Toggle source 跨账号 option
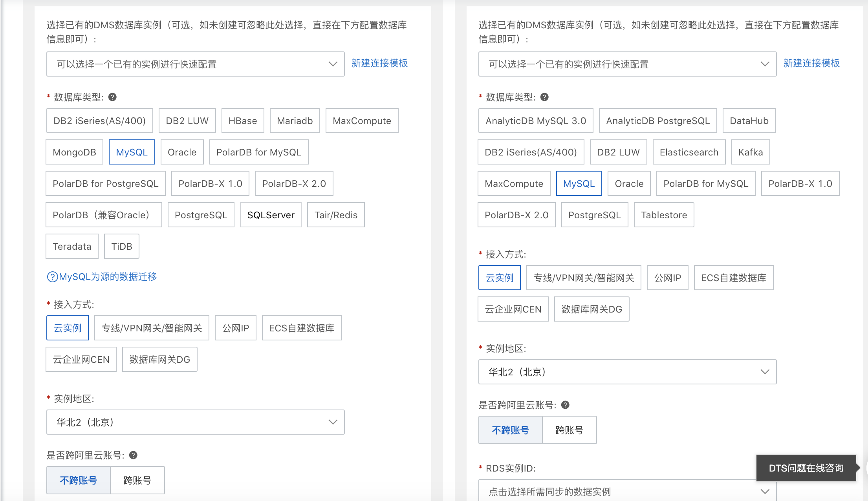This screenshot has width=868, height=501. (137, 480)
